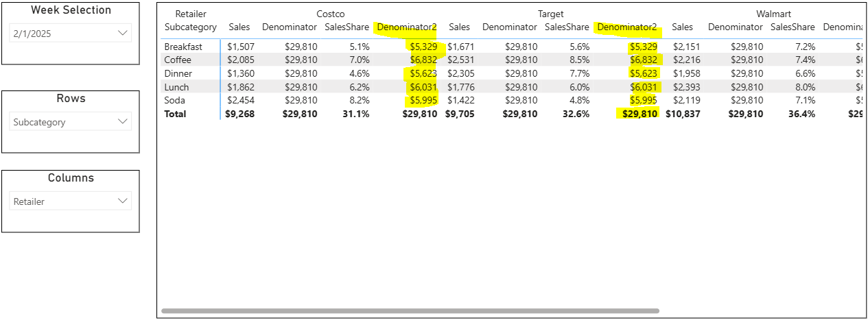Select the Costco retailer column header
The width and height of the screenshot is (868, 320).
[331, 14]
